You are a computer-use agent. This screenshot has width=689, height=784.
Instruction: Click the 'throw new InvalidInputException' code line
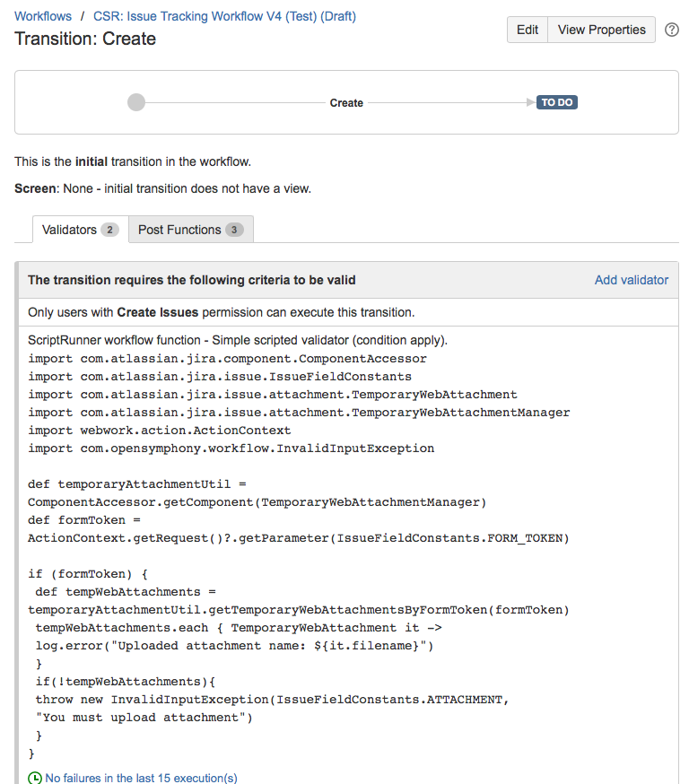tap(272, 700)
